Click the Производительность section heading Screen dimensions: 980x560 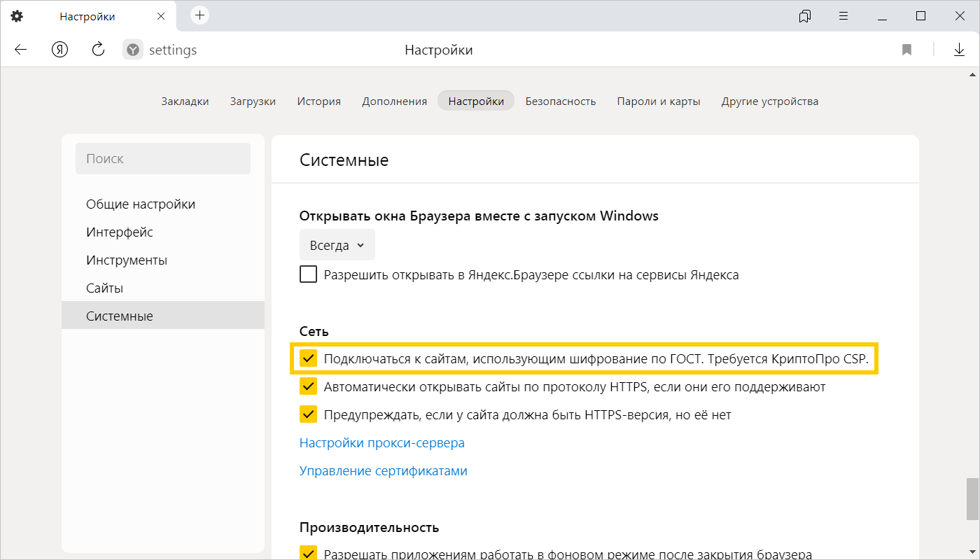coord(369,527)
